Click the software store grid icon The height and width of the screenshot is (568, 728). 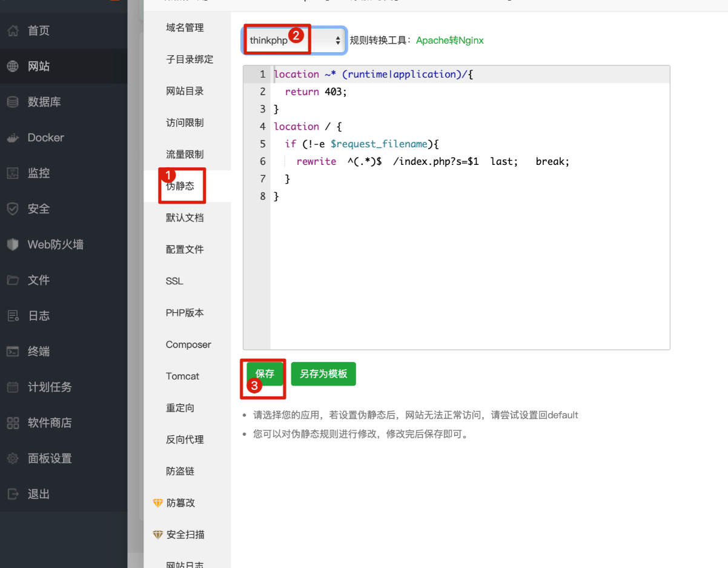(13, 423)
